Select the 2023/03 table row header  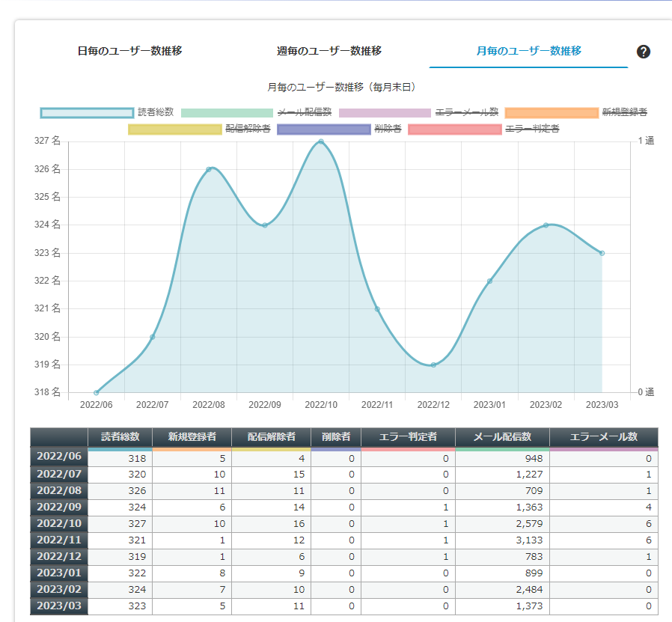point(59,606)
